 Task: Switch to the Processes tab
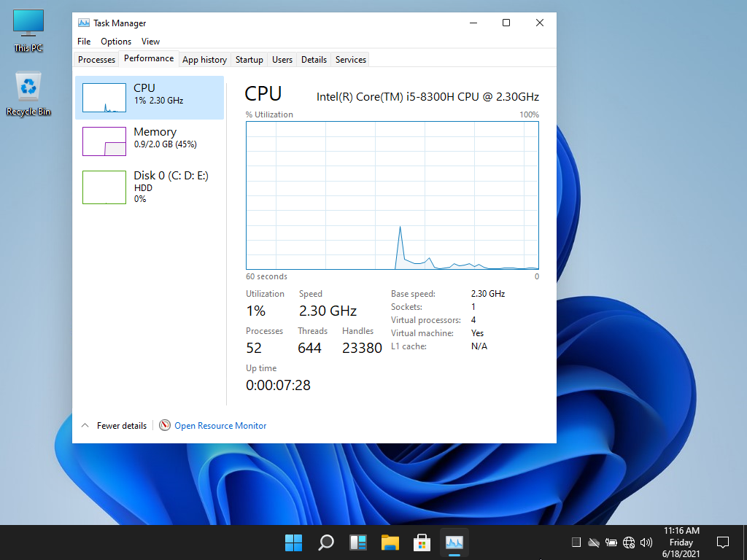tap(97, 60)
